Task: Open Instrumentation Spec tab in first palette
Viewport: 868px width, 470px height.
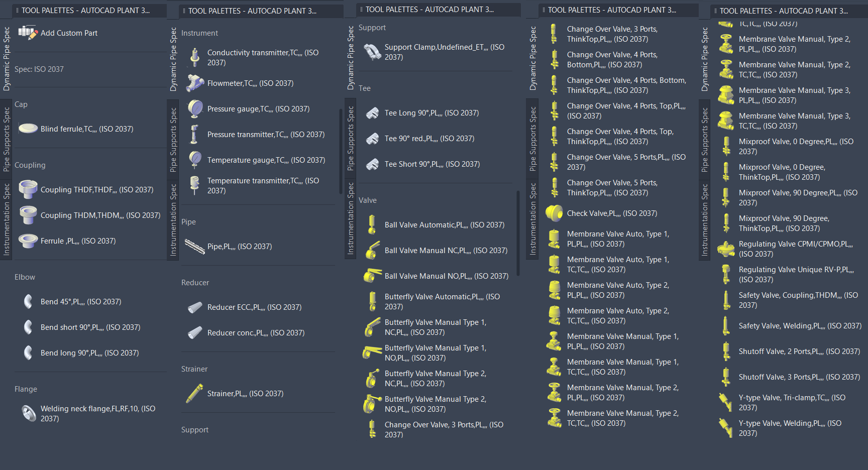Action: pos(7,219)
